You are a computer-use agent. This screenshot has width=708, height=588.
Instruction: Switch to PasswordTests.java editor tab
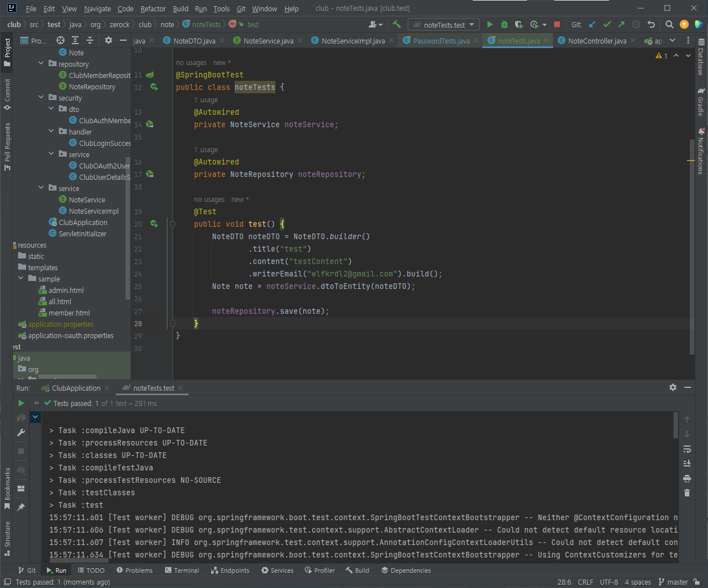coord(441,41)
